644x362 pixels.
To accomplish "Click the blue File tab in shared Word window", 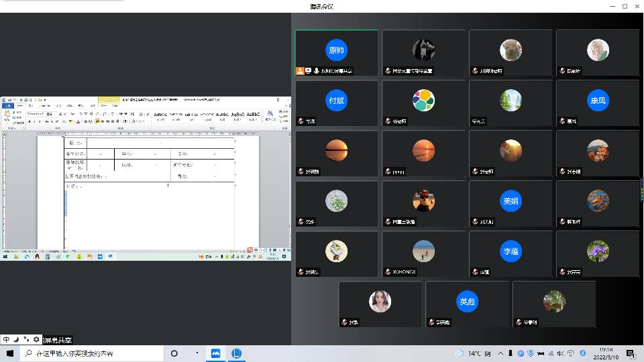I will coord(7,106).
